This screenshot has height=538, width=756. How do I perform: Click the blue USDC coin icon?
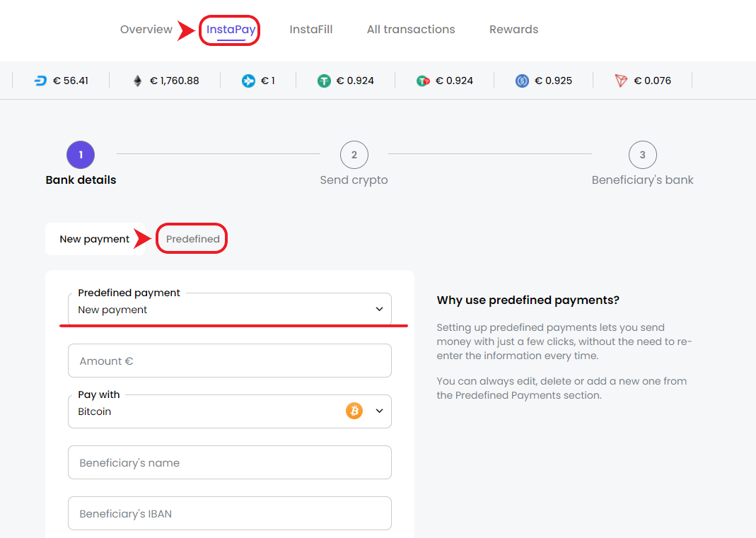[x=522, y=81]
